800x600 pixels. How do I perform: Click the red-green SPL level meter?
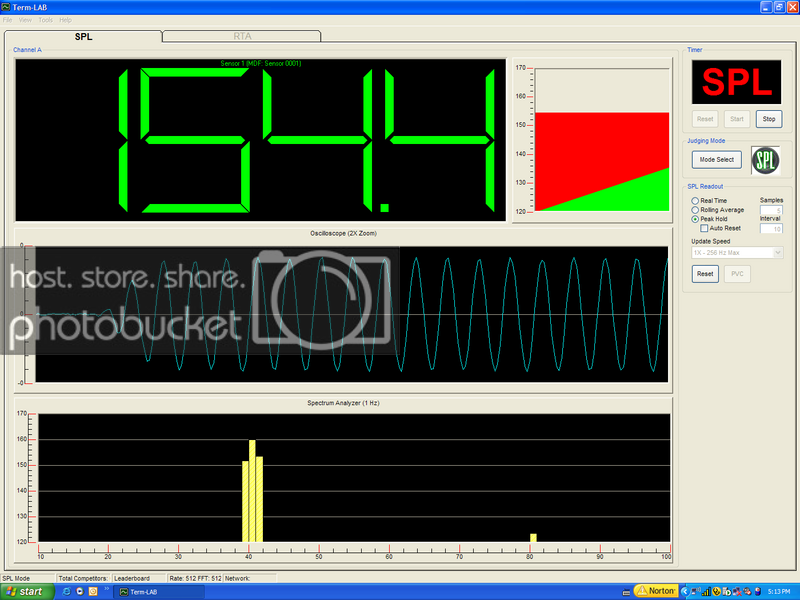click(602, 140)
